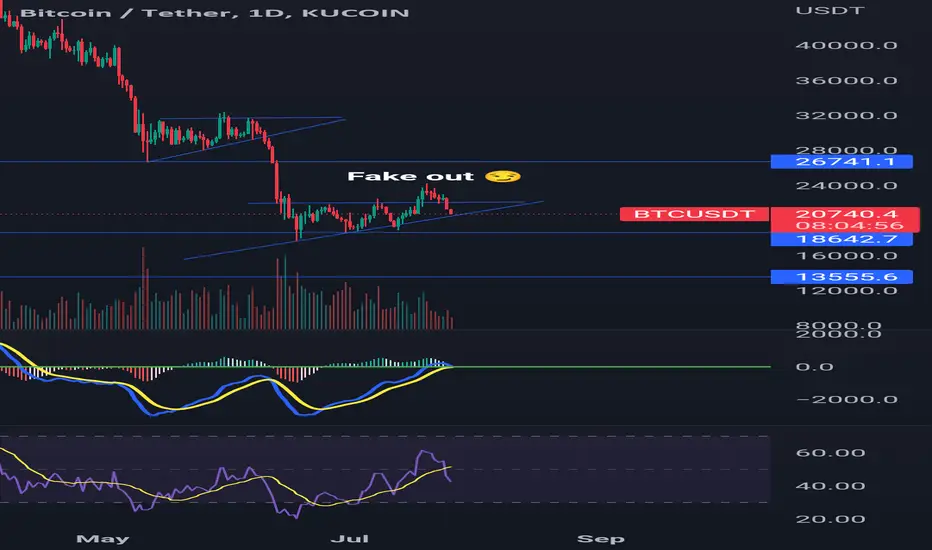Select the 18642.7 support line price label

pyautogui.click(x=841, y=240)
